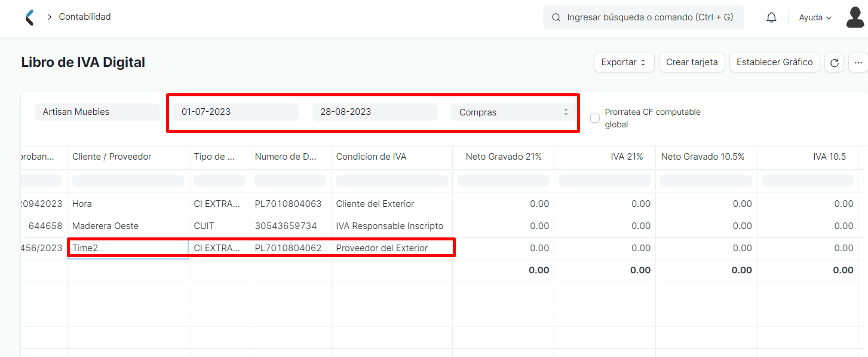This screenshot has width=868, height=357.
Task: Click the Neto Gravado 21% column header
Action: click(x=504, y=157)
